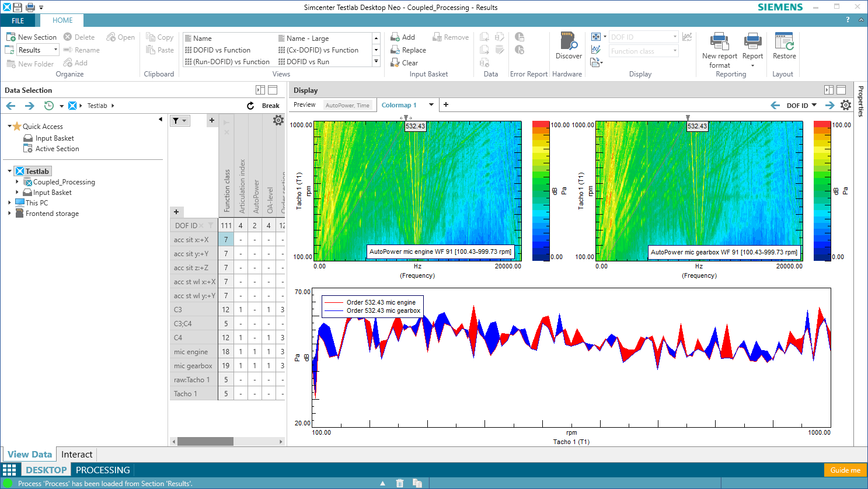The image size is (868, 489).
Task: Click the Guide me button
Action: [845, 470]
